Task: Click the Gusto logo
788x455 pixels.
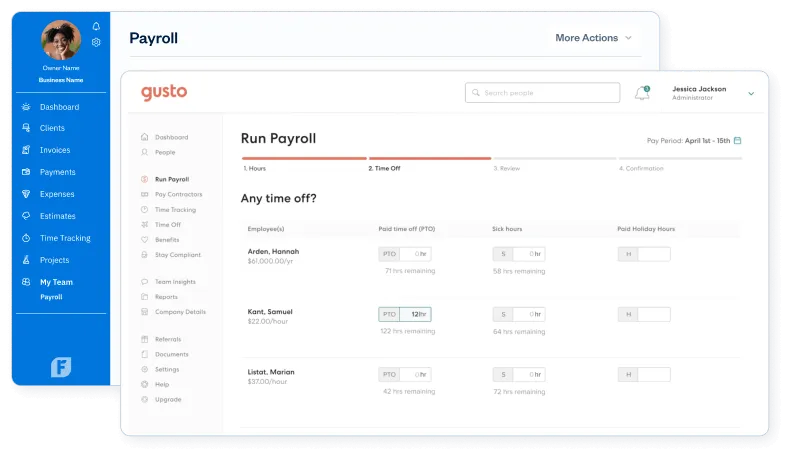Action: click(164, 92)
